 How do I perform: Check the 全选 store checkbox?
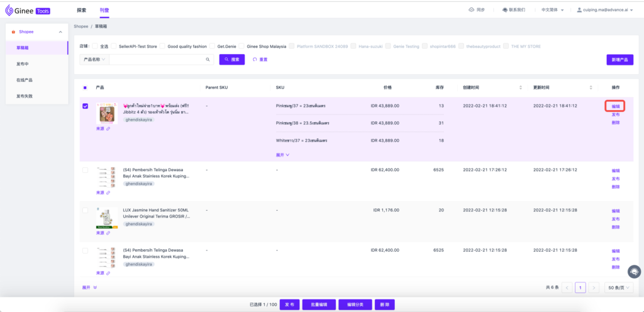pos(96,47)
